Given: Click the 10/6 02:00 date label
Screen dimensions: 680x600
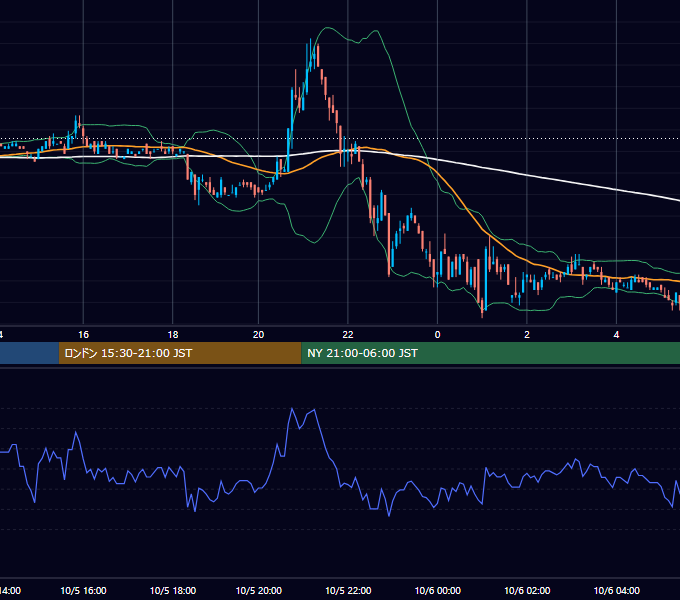Looking at the screenshot, I should pos(527,590).
